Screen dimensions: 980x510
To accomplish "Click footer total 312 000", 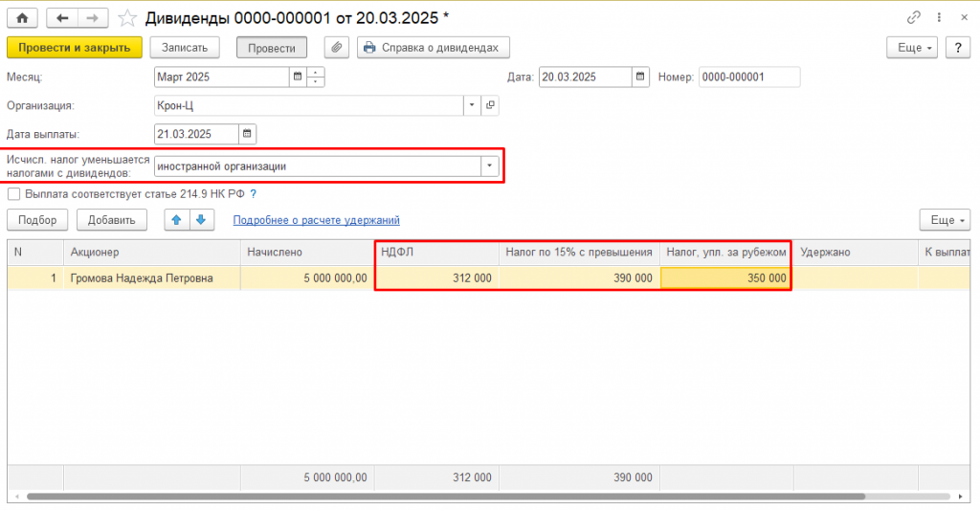I will [436, 477].
